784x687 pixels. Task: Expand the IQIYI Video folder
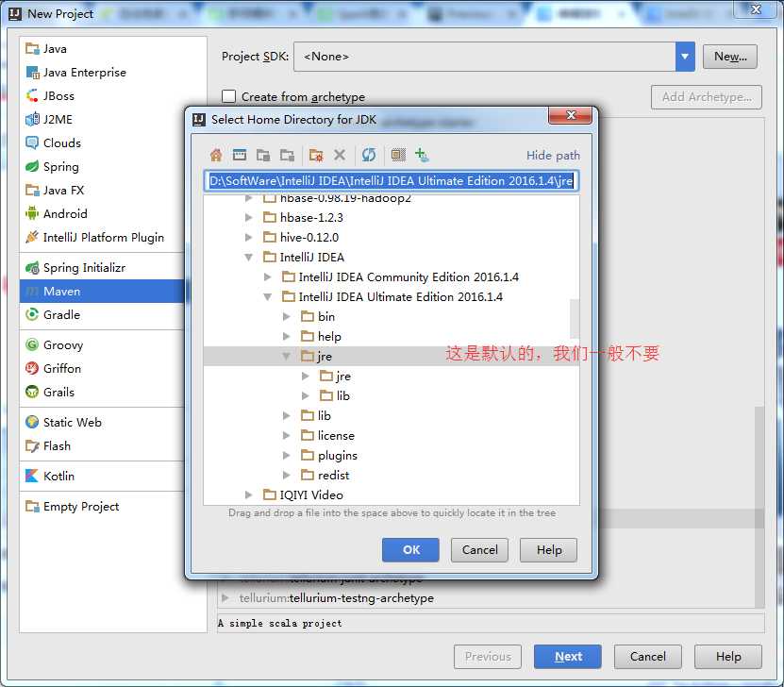pyautogui.click(x=248, y=495)
